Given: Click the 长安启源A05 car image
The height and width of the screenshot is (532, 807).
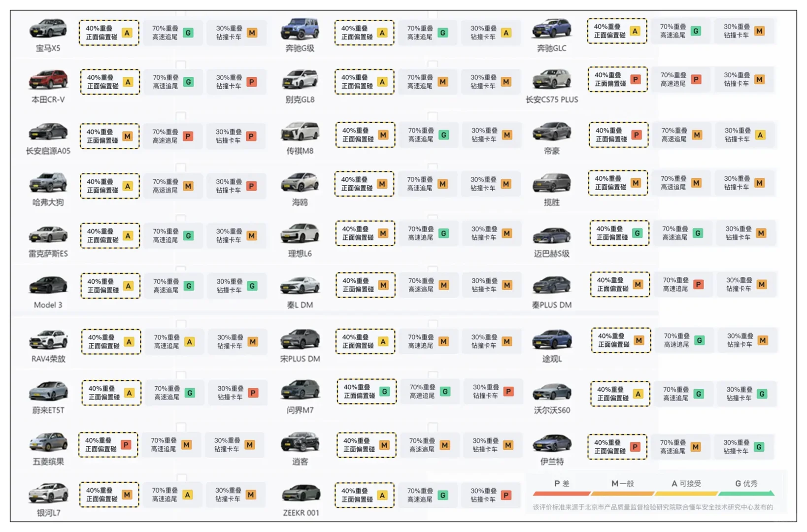Looking at the screenshot, I should tap(48, 132).
